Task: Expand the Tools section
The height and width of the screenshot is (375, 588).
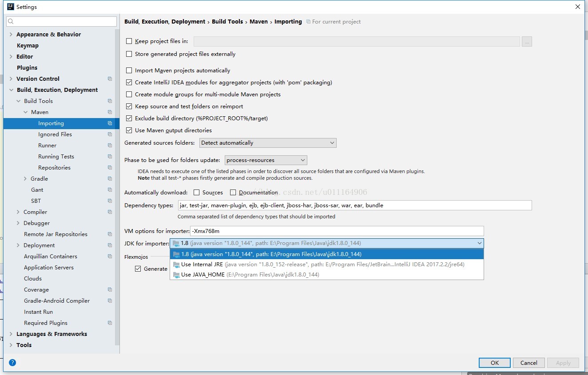Action: click(11, 345)
